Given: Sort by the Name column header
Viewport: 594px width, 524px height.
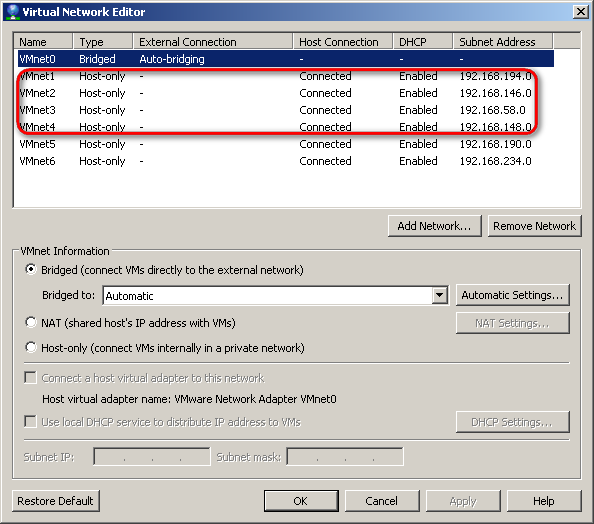Looking at the screenshot, I should tap(43, 41).
